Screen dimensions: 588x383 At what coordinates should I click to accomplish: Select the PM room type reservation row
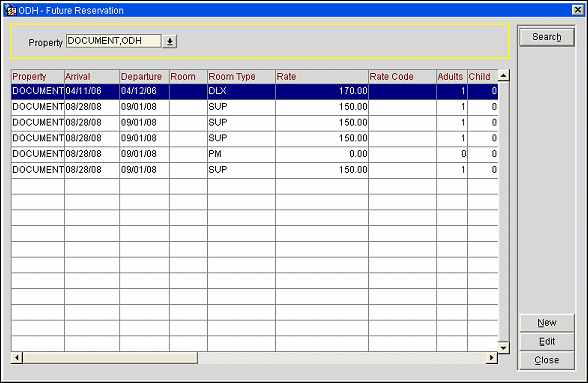point(255,154)
